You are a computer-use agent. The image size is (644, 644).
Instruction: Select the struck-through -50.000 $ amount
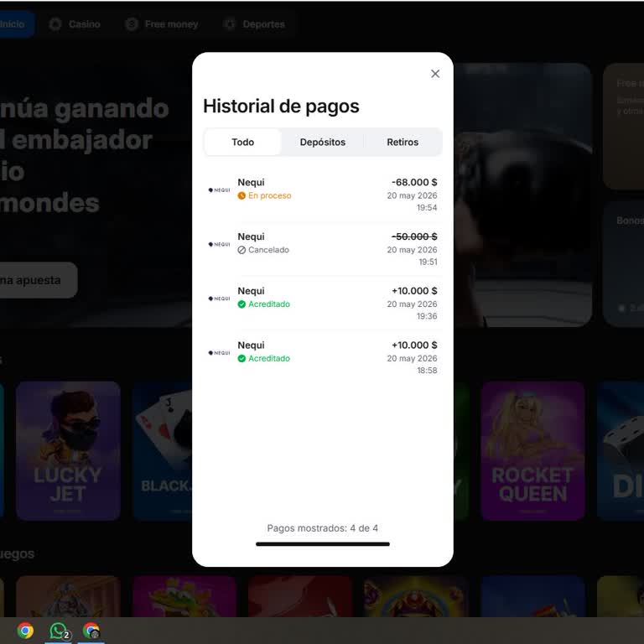(414, 236)
